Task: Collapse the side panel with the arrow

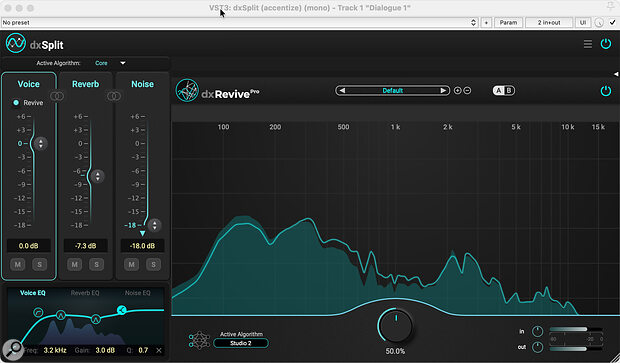Action: pos(616,74)
